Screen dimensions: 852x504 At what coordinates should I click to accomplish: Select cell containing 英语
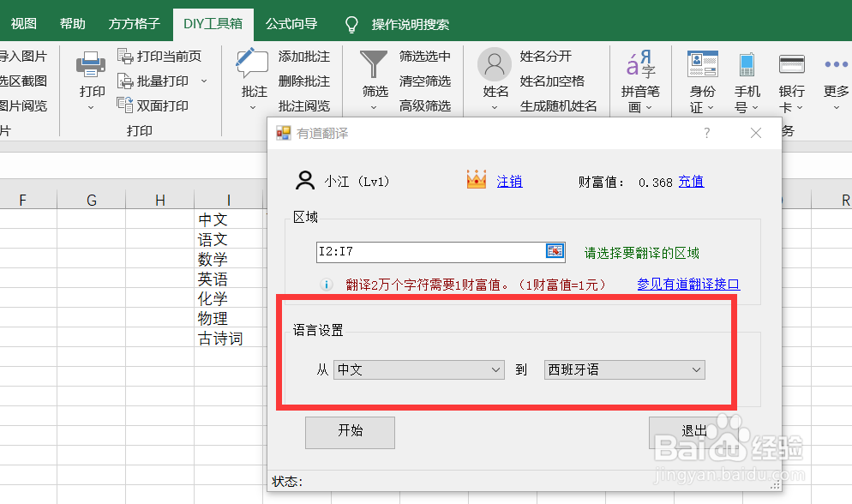pyautogui.click(x=229, y=279)
